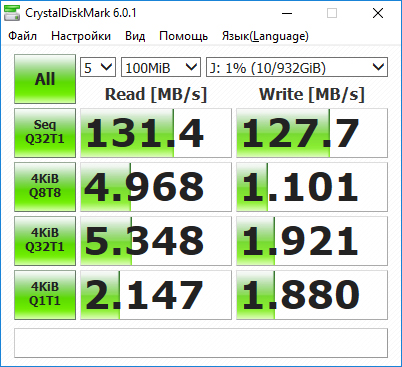Open the Файл menu

tap(22, 36)
